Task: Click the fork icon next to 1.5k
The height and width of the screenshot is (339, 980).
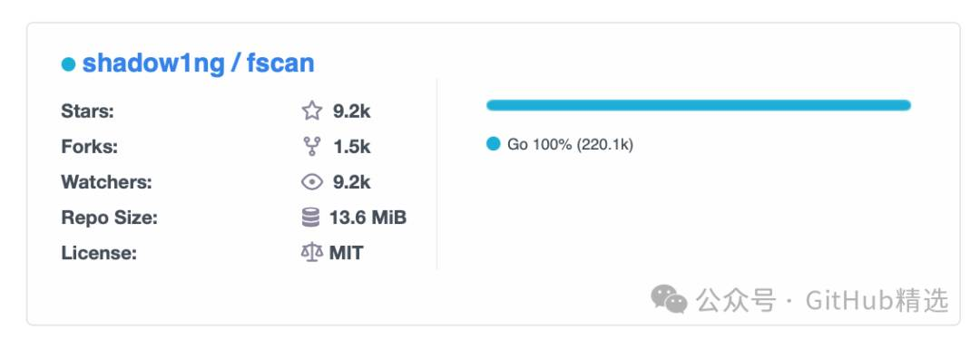Action: point(312,147)
